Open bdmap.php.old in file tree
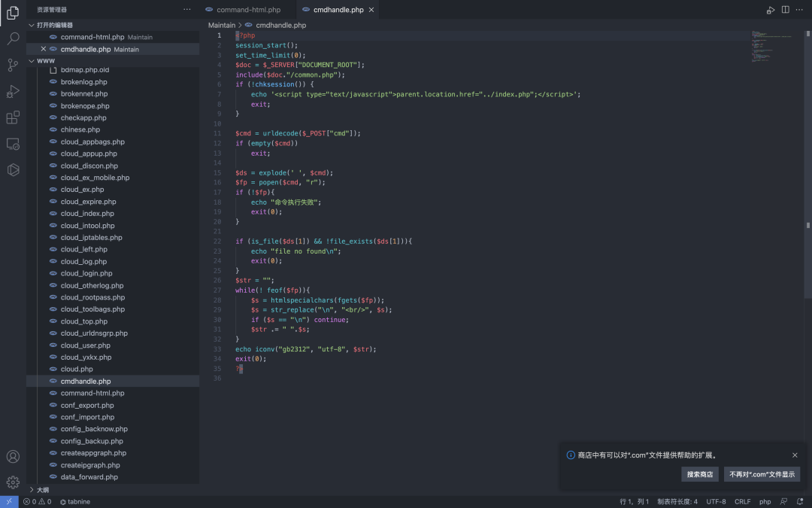 [113, 71]
